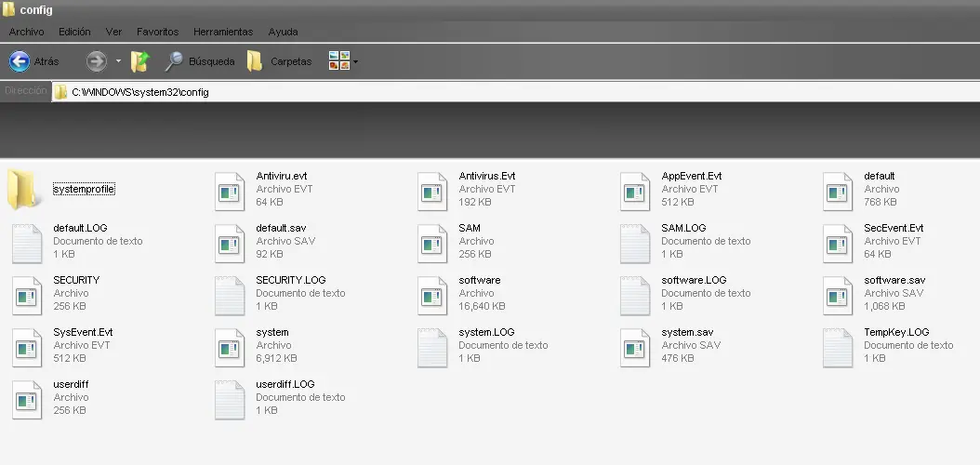The height and width of the screenshot is (465, 980).
Task: Select the default.sav file icon
Action: [x=230, y=243]
